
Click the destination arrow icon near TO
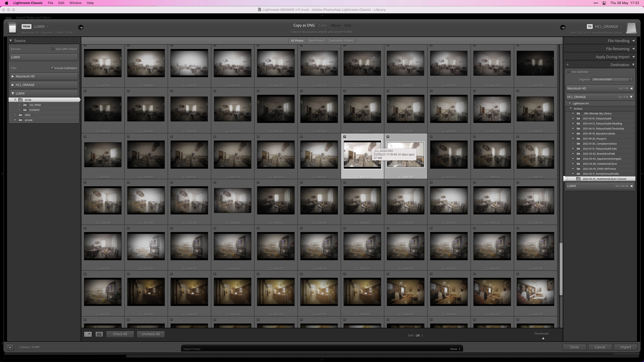click(562, 28)
